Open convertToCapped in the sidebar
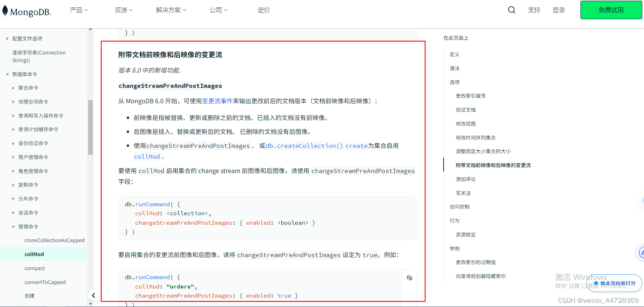The width and height of the screenshot is (644, 307). (x=45, y=282)
